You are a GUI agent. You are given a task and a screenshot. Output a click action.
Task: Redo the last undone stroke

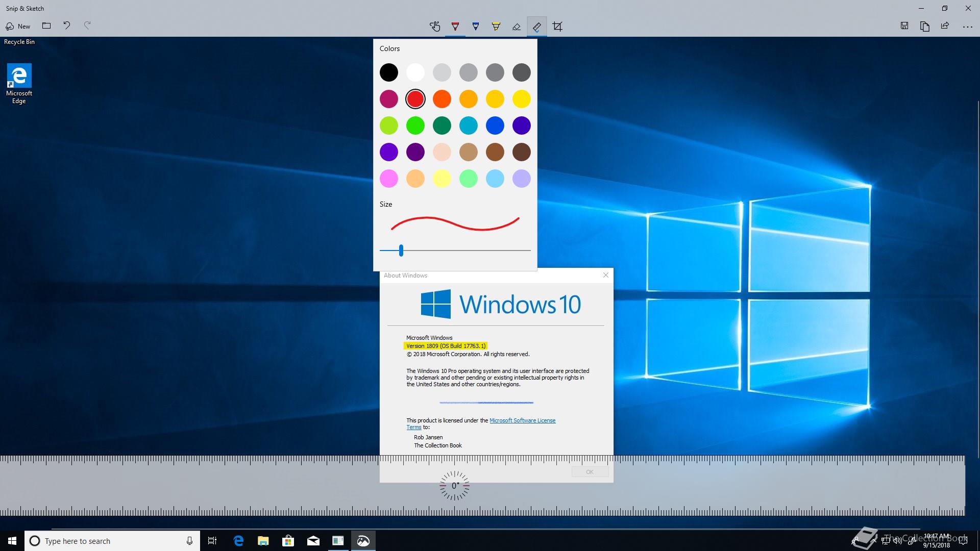87,26
